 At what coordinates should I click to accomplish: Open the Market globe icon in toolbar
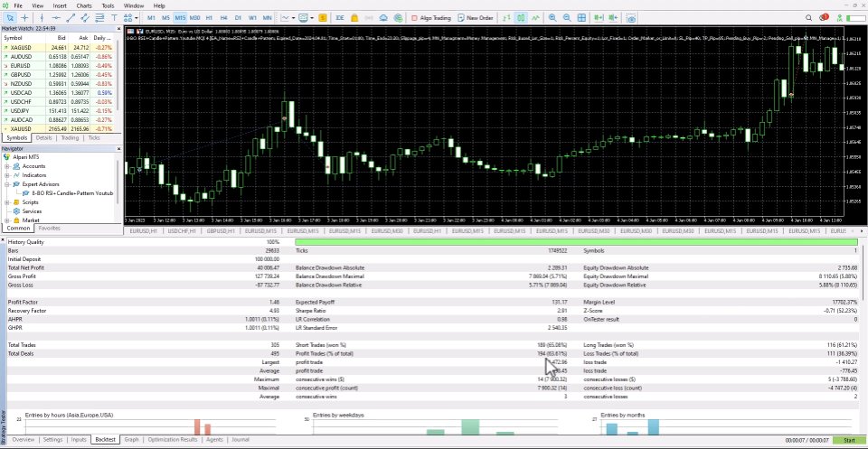pos(399,18)
